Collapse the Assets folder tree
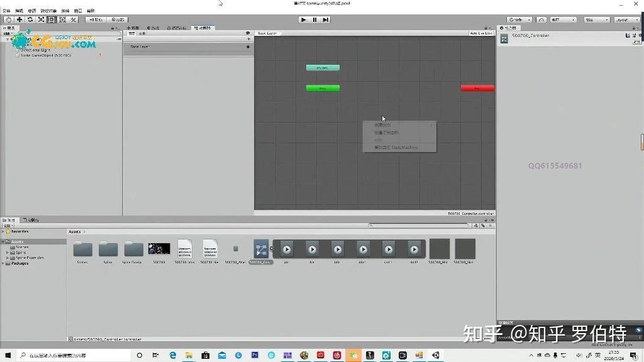 coord(3,241)
